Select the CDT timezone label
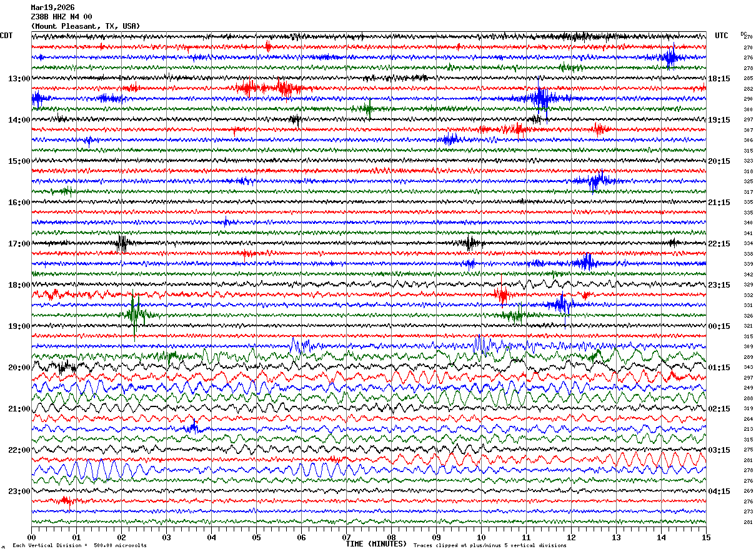756x554 pixels. pos(6,36)
